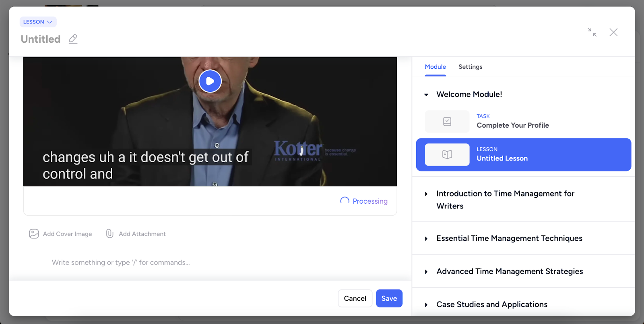The width and height of the screenshot is (644, 324).
Task: Open the LESSON type dropdown
Action: [x=38, y=22]
